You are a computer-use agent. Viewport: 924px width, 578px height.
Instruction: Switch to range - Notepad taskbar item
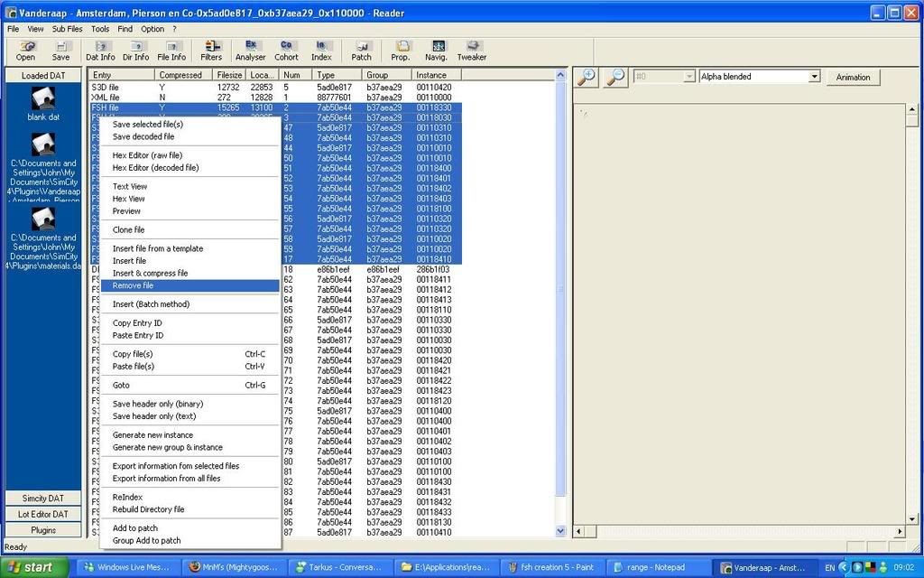point(656,567)
